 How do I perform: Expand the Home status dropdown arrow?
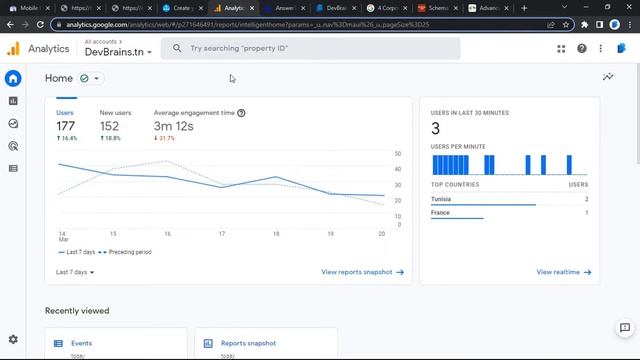(97, 78)
